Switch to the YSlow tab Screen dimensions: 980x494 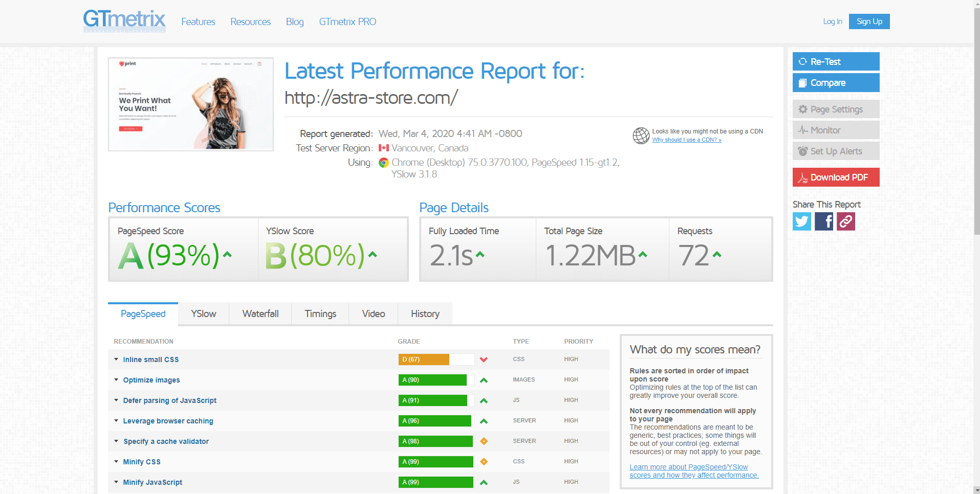tap(203, 314)
